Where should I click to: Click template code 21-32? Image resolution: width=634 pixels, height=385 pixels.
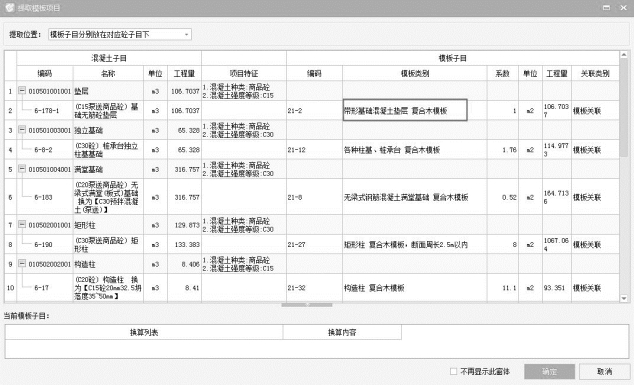[x=296, y=288]
